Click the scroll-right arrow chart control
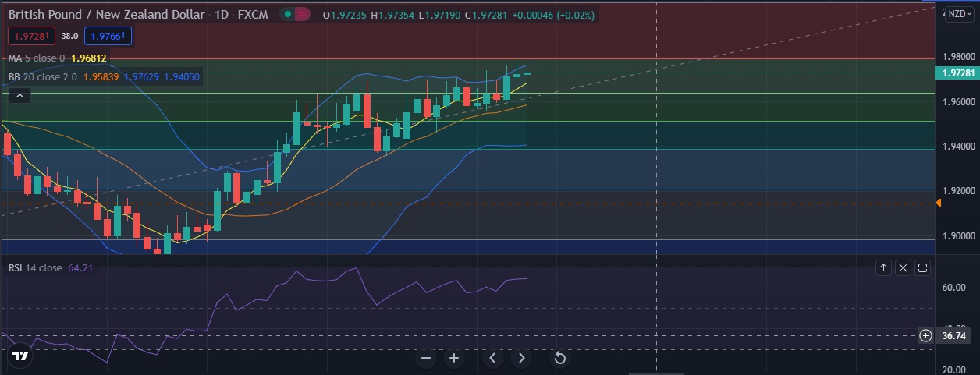980x375 pixels. click(521, 359)
